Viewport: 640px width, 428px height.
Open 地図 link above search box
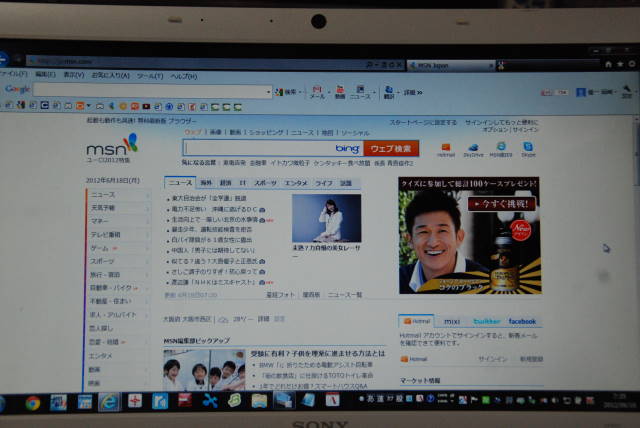coord(327,133)
